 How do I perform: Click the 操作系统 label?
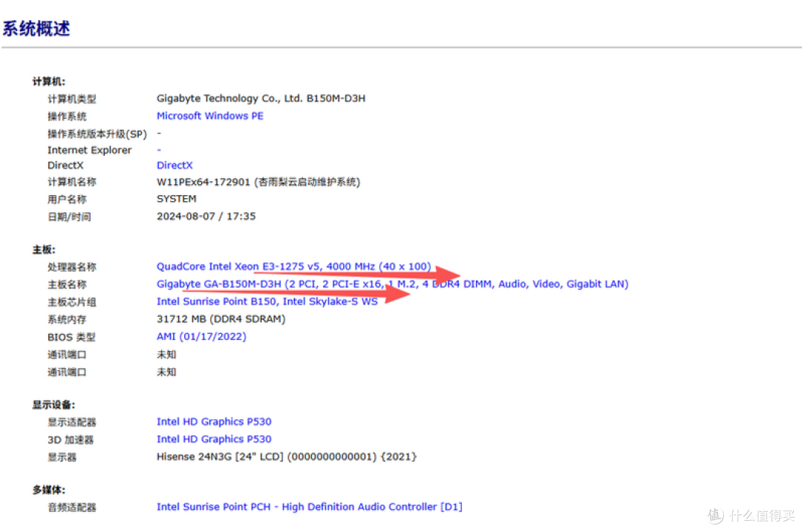[x=67, y=116]
